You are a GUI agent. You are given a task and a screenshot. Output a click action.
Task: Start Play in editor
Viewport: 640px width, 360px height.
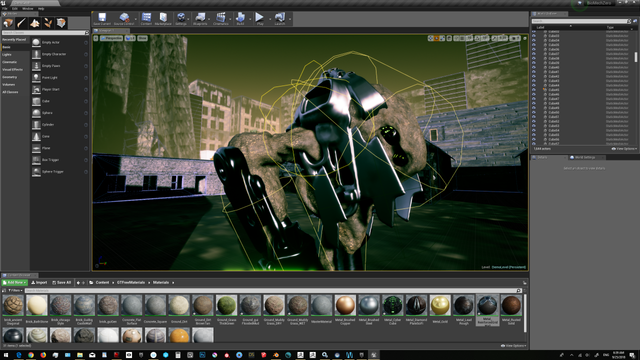(260, 19)
